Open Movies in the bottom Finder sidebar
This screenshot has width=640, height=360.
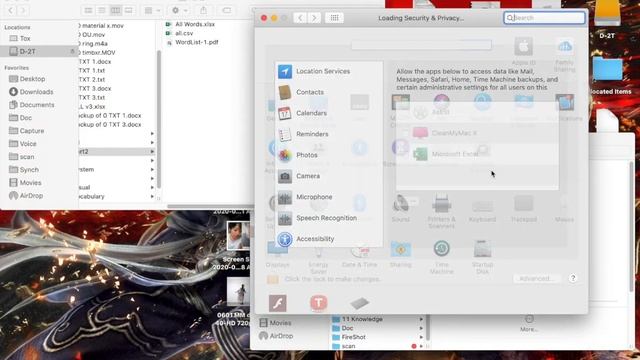[276, 323]
